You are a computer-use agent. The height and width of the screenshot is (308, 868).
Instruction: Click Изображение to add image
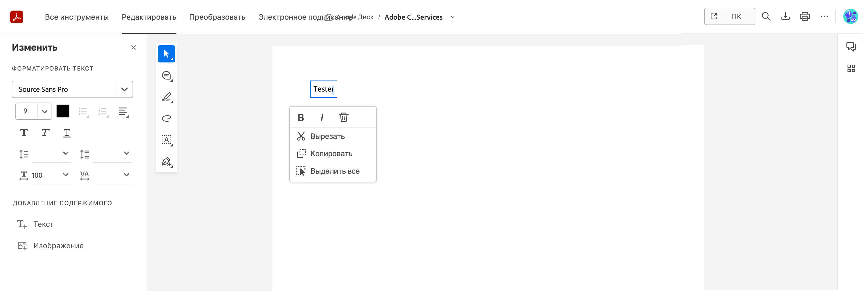pyautogui.click(x=58, y=246)
